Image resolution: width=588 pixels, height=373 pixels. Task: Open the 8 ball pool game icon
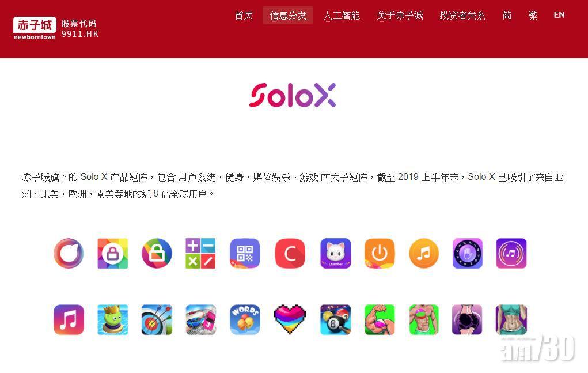click(336, 320)
